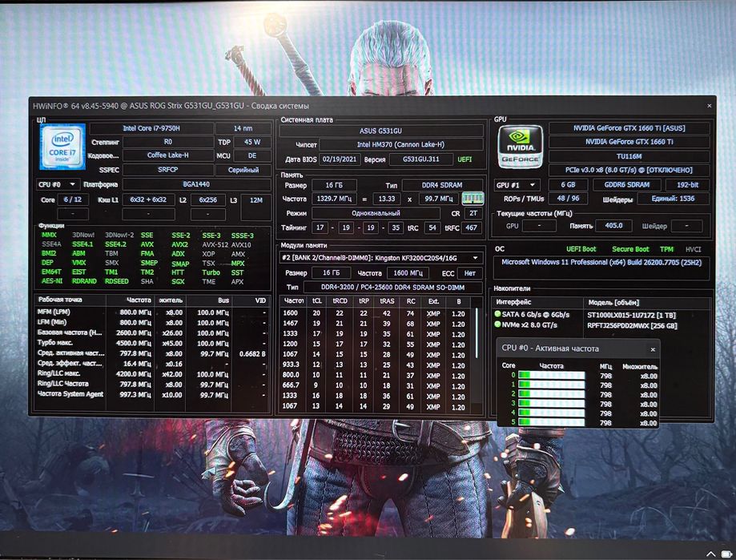Click the tRAS column header
Viewport: 736px width, 560px height.
point(387,301)
